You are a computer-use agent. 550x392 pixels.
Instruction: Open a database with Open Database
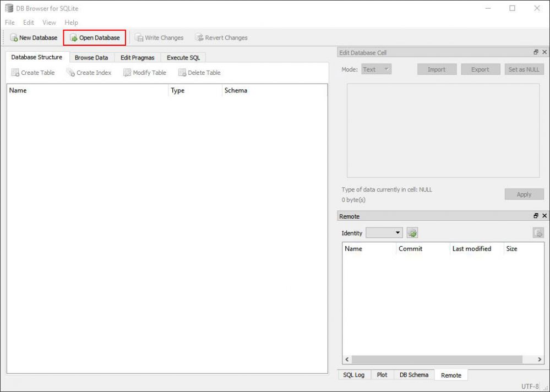95,37
